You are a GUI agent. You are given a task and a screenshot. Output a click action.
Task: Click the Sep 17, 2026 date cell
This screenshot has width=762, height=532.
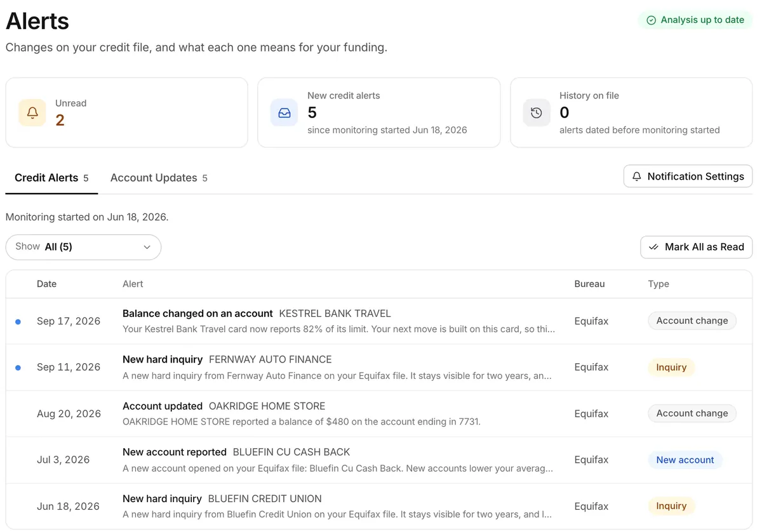[x=69, y=321]
